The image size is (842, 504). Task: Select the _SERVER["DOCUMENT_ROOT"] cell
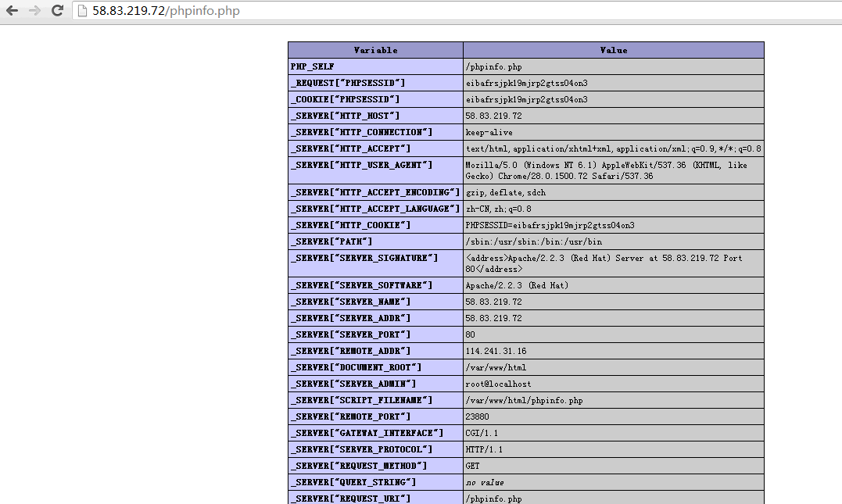pos(375,368)
